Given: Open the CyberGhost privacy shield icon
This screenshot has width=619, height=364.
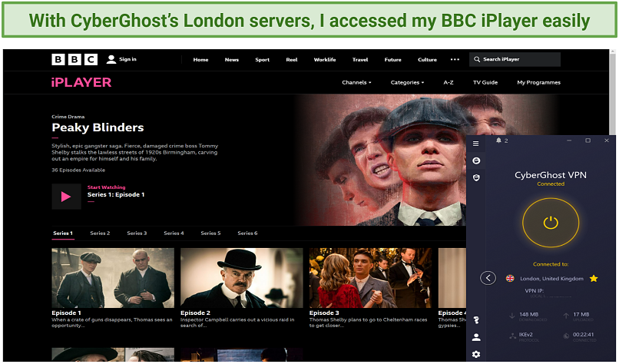Looking at the screenshot, I should [476, 177].
